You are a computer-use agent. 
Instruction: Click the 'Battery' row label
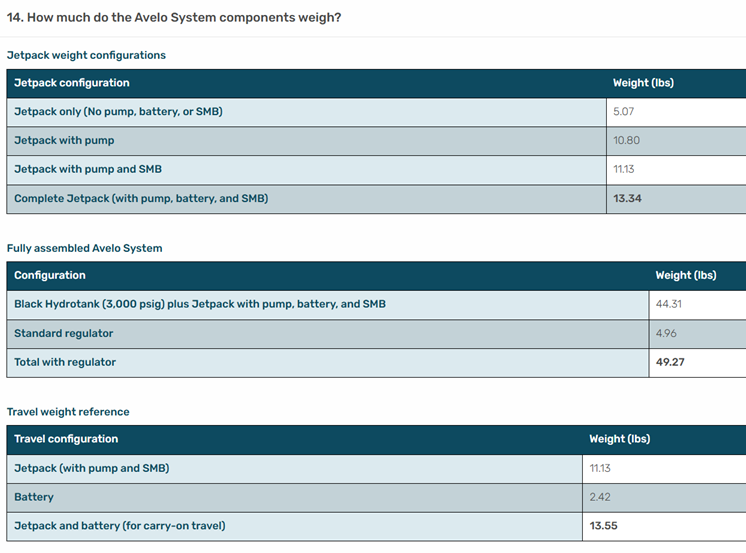pos(34,497)
